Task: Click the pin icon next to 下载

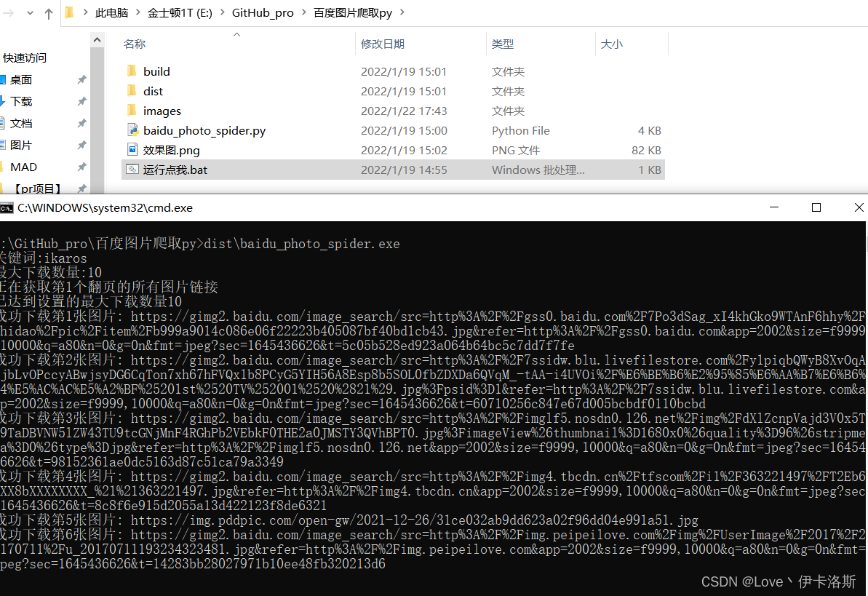Action: pyautogui.click(x=82, y=101)
